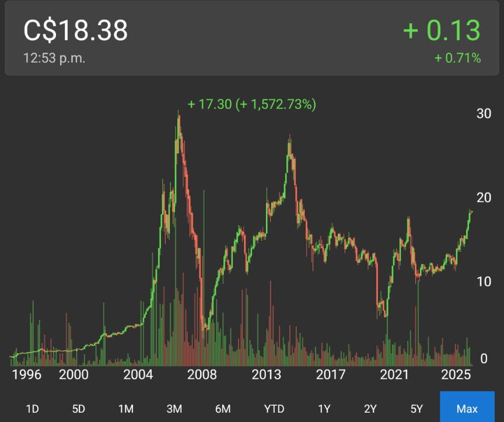This screenshot has width=504, height=422.
Task: Select the 1D time range tab
Action: pos(32,409)
